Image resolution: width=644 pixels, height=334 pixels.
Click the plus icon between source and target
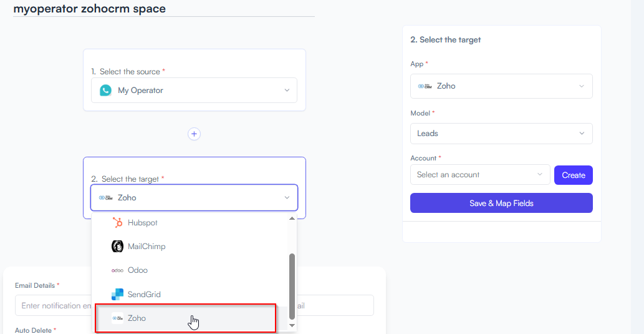tap(195, 134)
